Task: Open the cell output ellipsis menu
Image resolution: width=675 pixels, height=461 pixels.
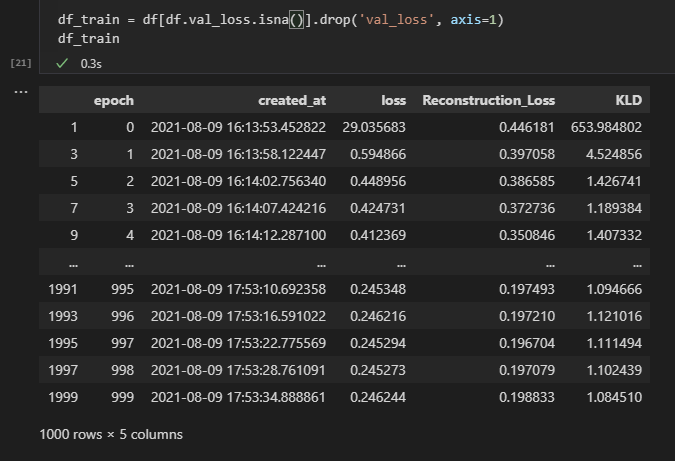Action: point(21,92)
